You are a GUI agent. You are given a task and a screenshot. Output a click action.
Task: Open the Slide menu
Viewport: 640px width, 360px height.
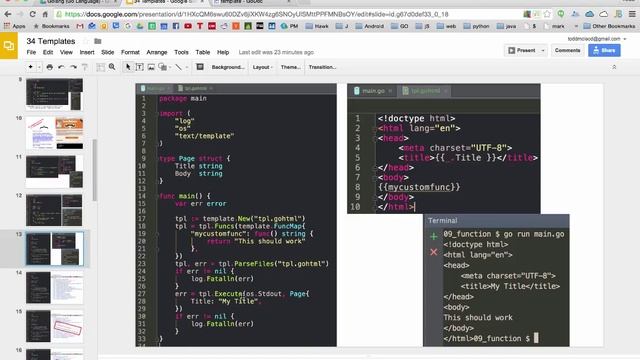click(108, 52)
